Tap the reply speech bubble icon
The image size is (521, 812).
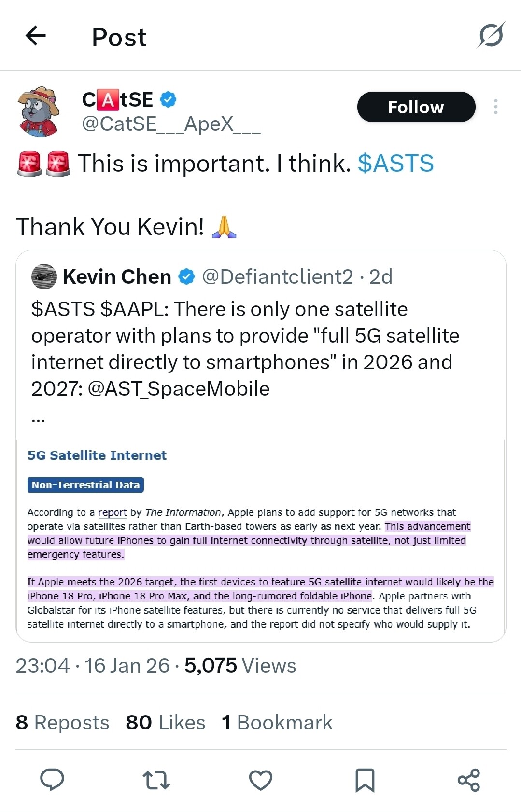tap(52, 780)
